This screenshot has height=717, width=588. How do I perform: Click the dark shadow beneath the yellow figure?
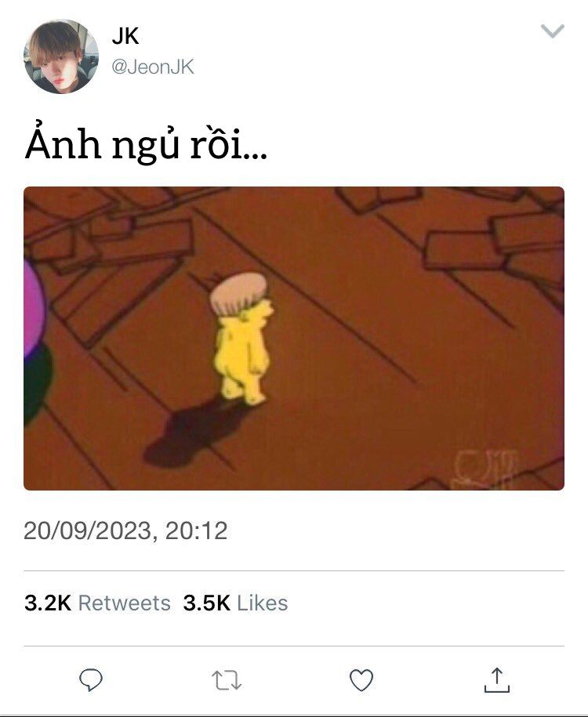[x=192, y=434]
